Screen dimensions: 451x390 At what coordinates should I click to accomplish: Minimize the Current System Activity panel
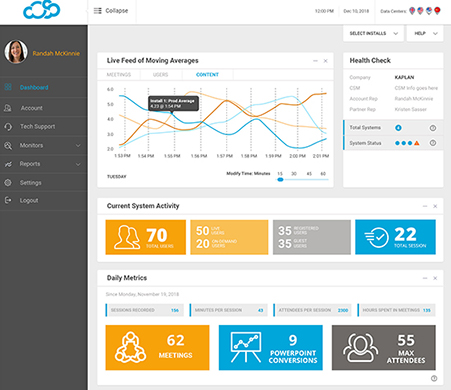[x=425, y=206]
